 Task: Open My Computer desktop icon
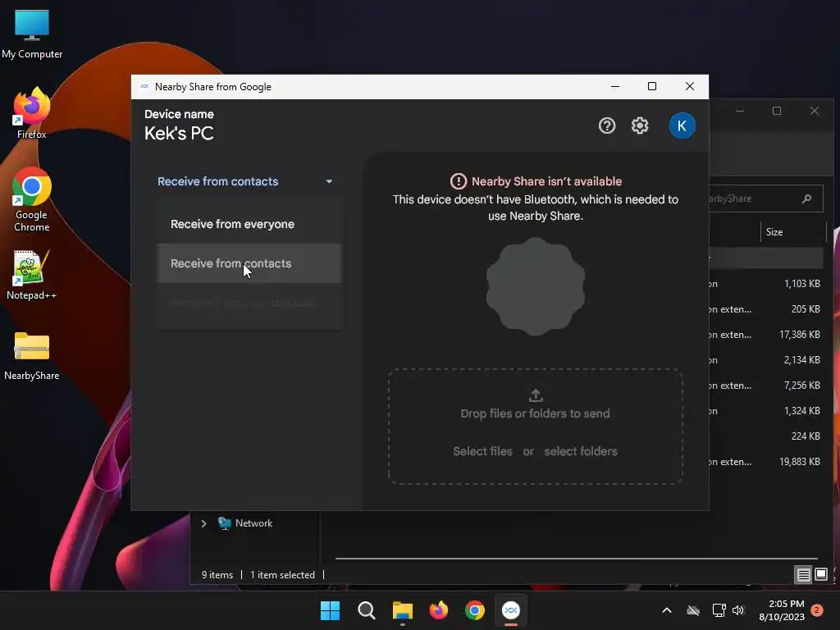point(32,33)
